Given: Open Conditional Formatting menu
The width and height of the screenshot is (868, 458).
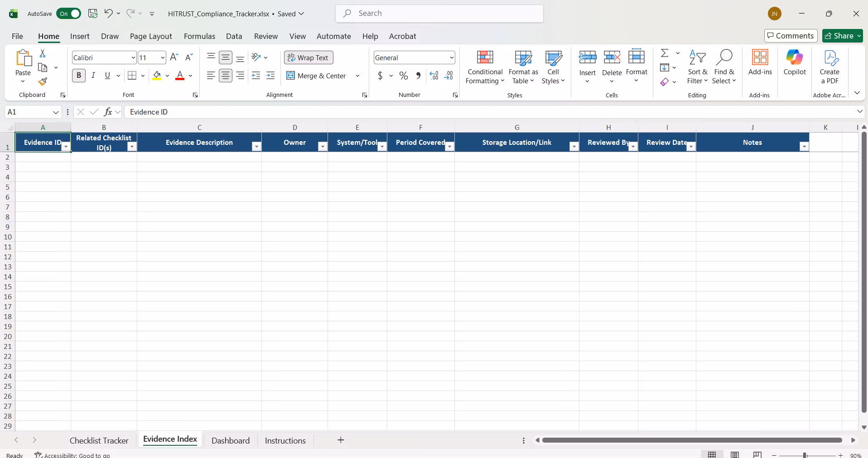Looking at the screenshot, I should 485,67.
